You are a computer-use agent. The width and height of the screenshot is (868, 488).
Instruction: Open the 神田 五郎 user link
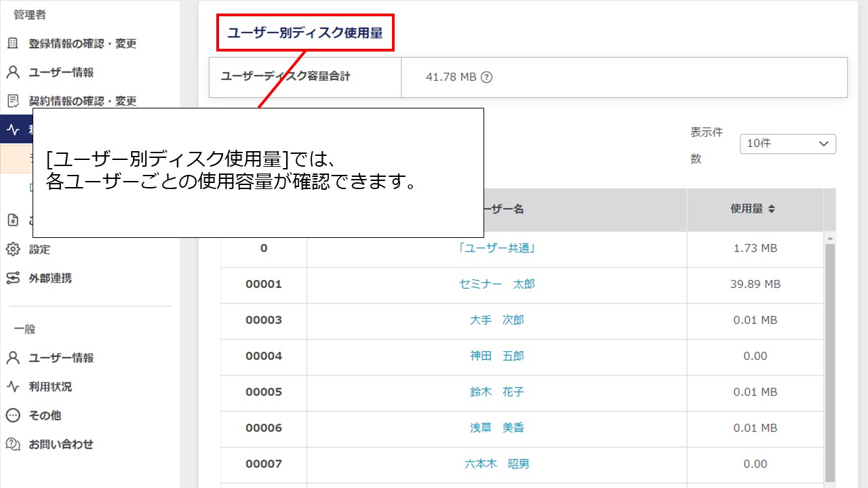point(497,356)
